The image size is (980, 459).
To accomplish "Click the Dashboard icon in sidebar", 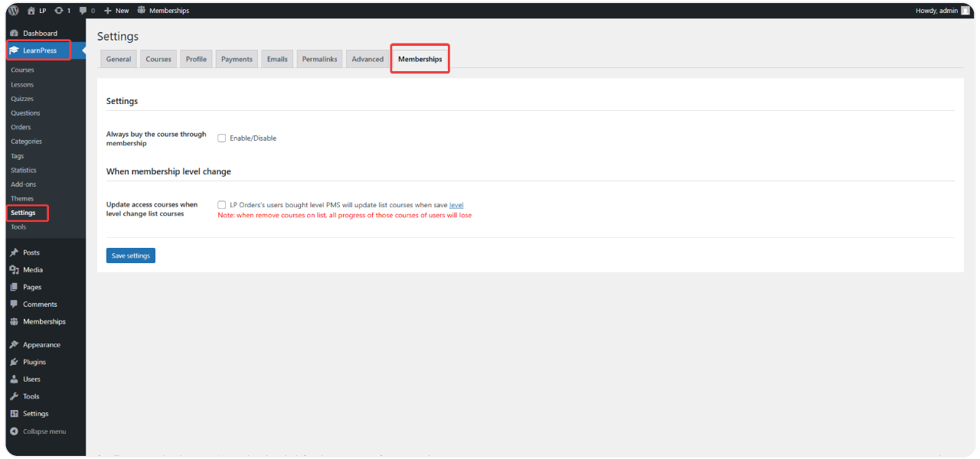I will pyautogui.click(x=14, y=34).
